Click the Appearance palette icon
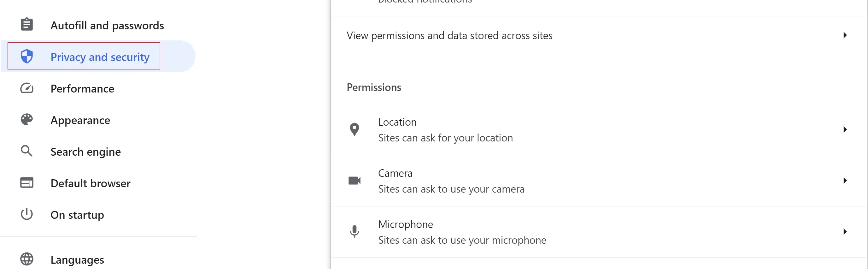This screenshot has width=868, height=269. (26, 120)
